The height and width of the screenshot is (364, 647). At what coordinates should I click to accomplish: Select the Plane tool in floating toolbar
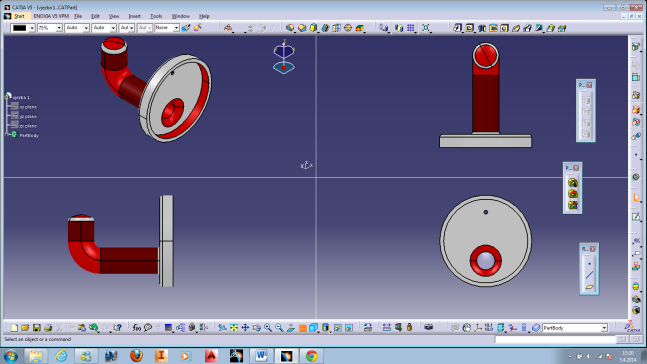589,287
